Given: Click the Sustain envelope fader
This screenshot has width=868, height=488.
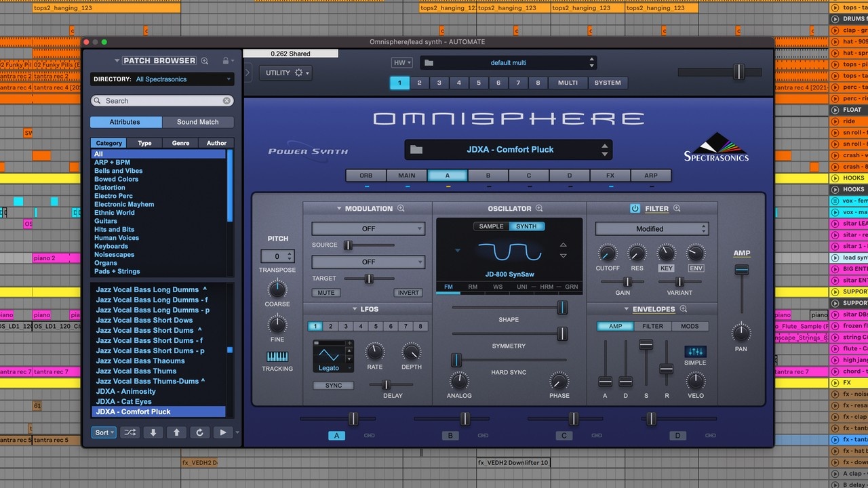Looking at the screenshot, I should [646, 363].
